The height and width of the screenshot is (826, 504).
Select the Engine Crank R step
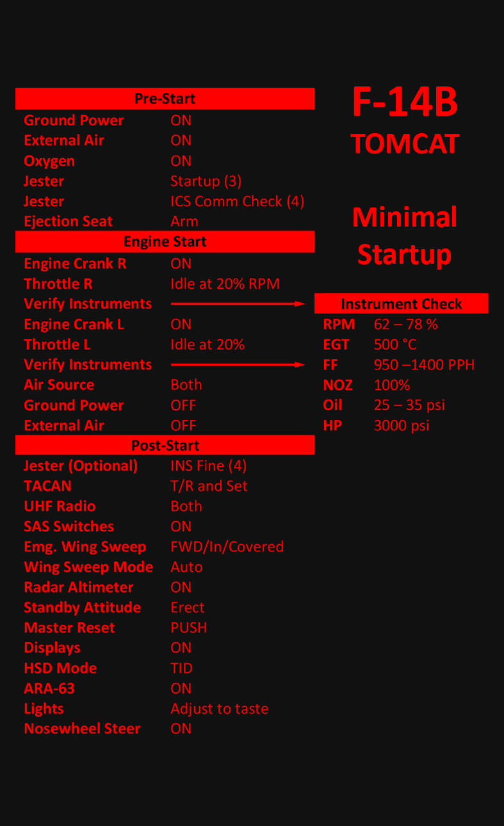(75, 264)
